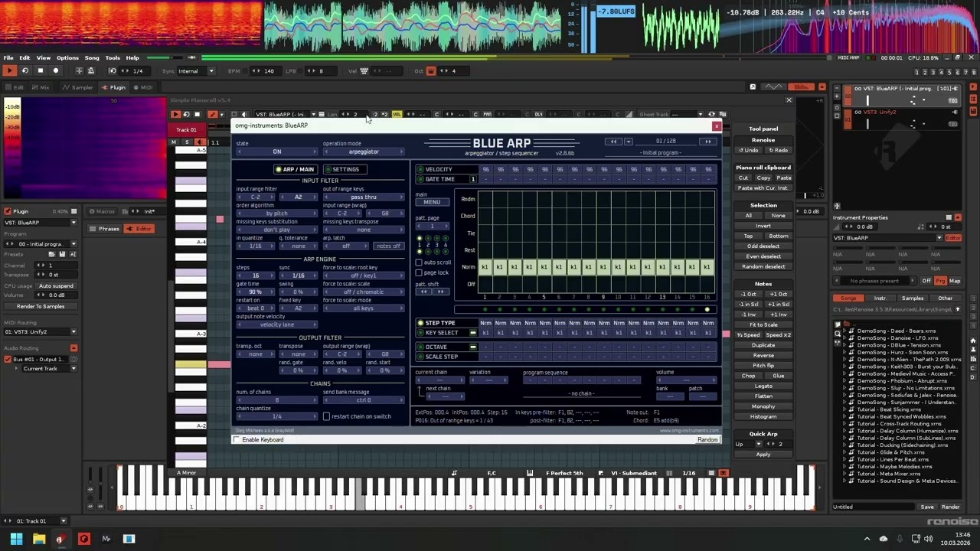
Task: Click the yellow VOL button in Pianoroll toolbar
Action: [397, 114]
